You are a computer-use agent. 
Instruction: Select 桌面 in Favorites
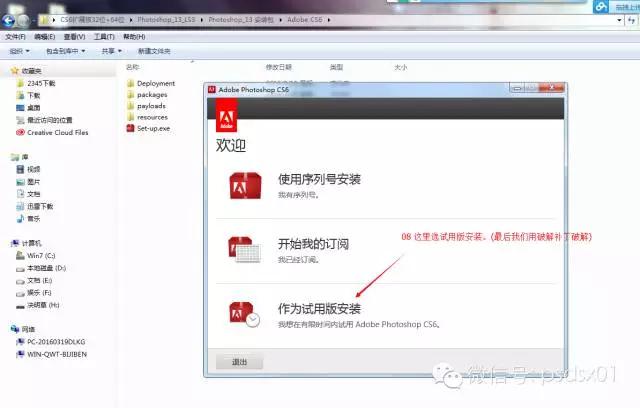33,108
